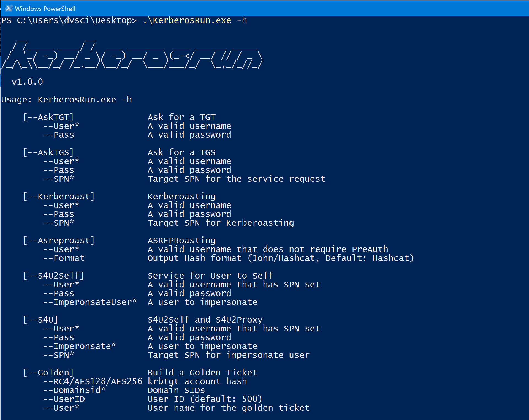The width and height of the screenshot is (529, 420).
Task: Click the '[--Golden]' option
Action: [x=48, y=373]
